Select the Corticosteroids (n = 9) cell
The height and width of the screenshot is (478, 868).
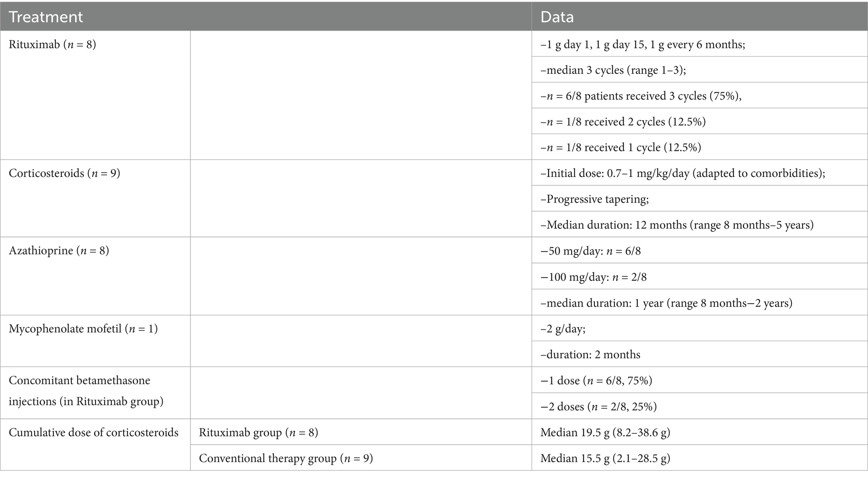[64, 173]
